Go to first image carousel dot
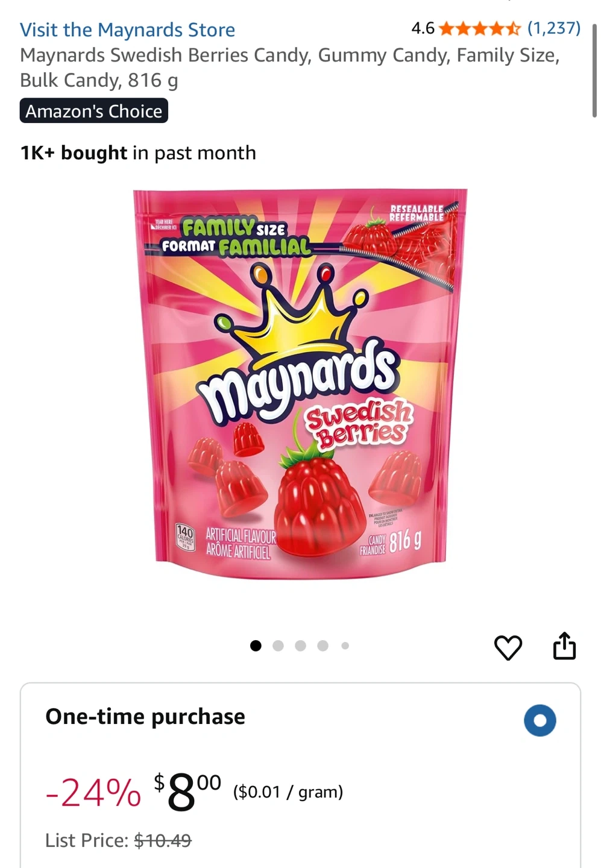The width and height of the screenshot is (601, 868). click(256, 646)
